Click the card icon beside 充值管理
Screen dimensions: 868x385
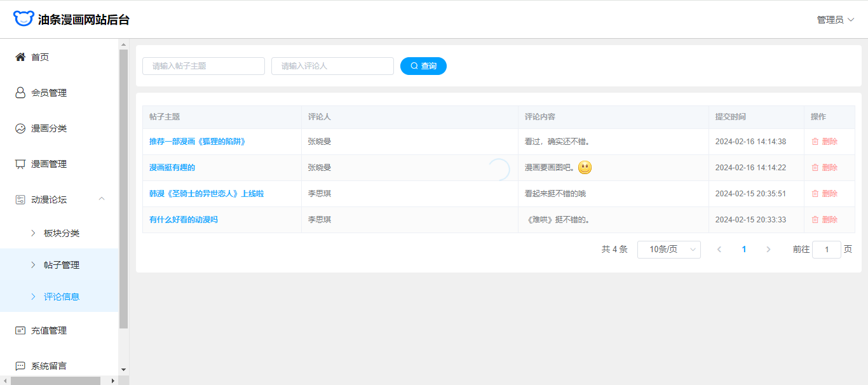coord(20,330)
